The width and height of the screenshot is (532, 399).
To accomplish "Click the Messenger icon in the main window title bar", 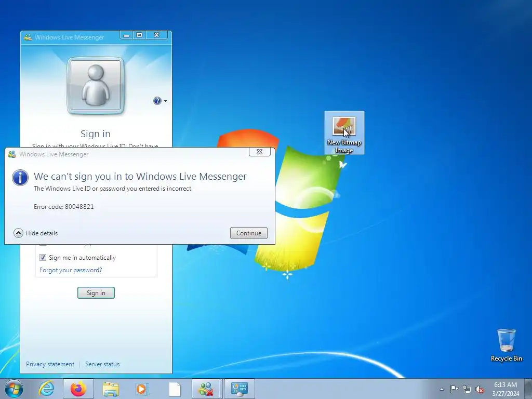I will pos(28,37).
